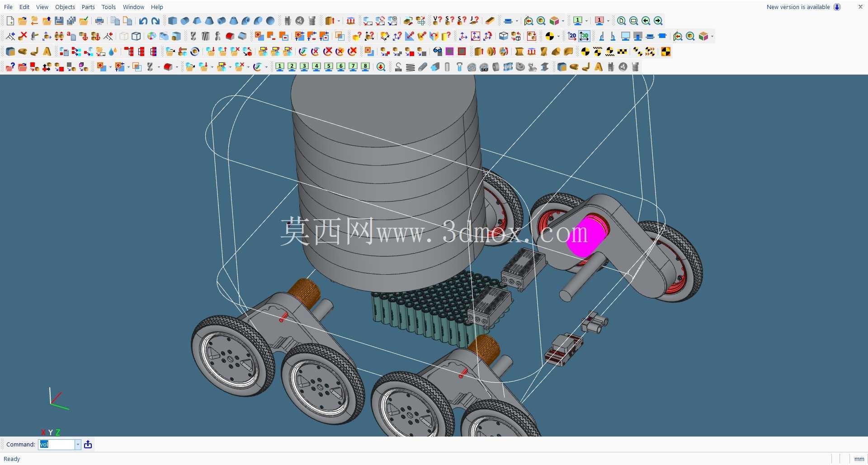Viewport: 868px width, 465px height.
Task: Select view number 8 monitor button
Action: tap(365, 67)
